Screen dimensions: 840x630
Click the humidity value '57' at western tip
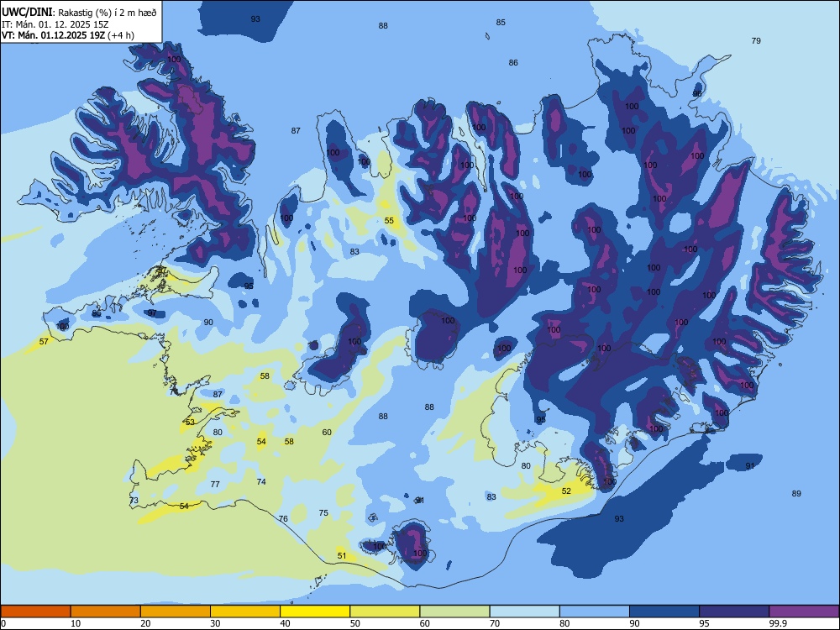click(x=44, y=341)
